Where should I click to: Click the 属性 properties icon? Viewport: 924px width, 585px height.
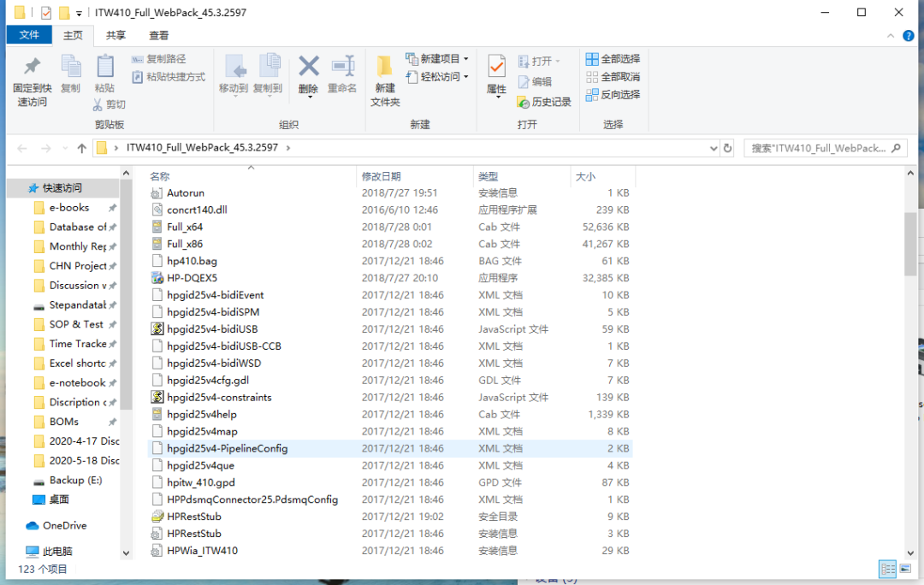coord(497,67)
